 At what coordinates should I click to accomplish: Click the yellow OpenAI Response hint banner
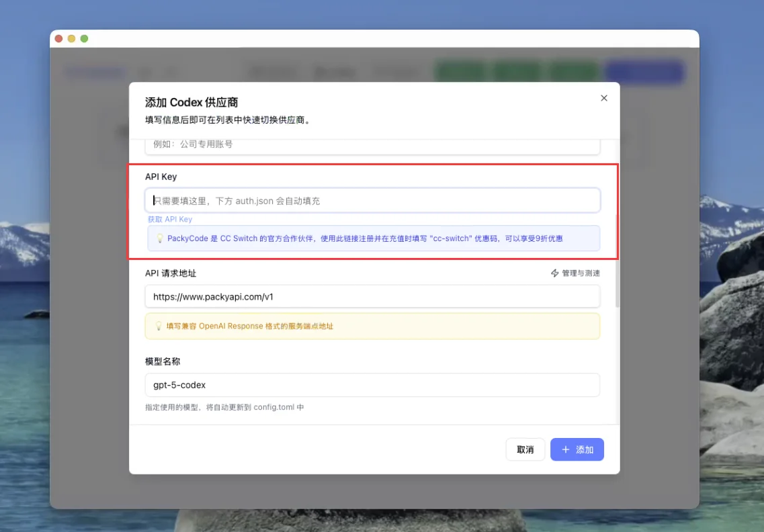click(x=372, y=326)
